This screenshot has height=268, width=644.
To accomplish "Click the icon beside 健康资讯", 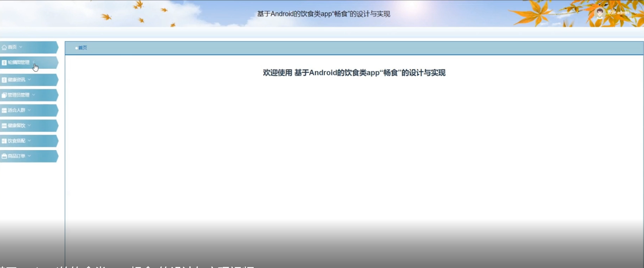I will (4, 80).
